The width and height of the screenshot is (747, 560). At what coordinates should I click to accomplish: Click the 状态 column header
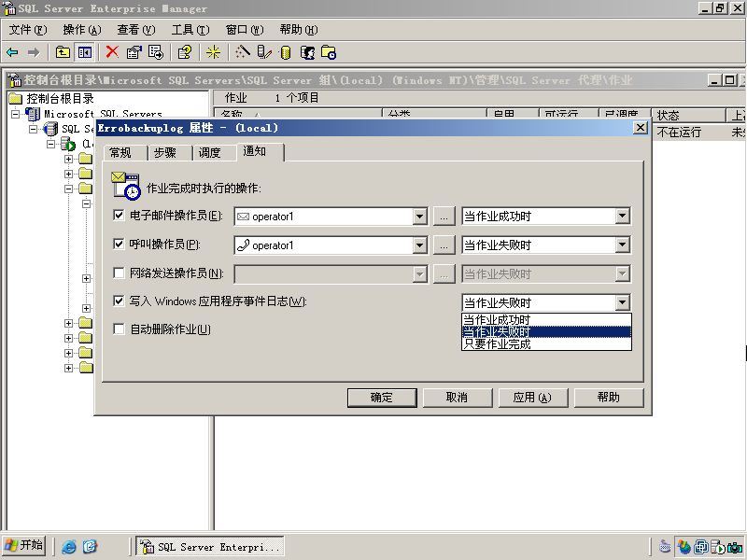[688, 115]
